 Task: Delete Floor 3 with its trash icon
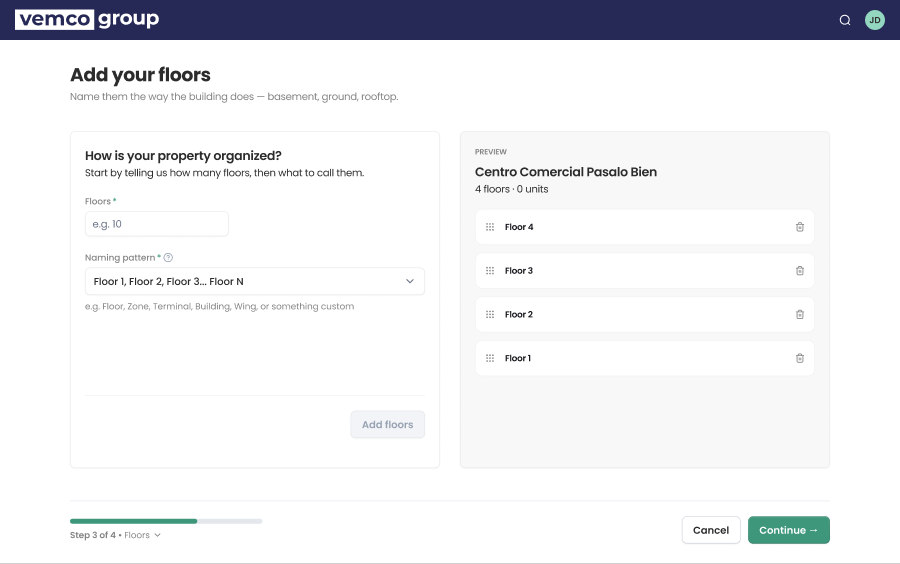coord(800,271)
